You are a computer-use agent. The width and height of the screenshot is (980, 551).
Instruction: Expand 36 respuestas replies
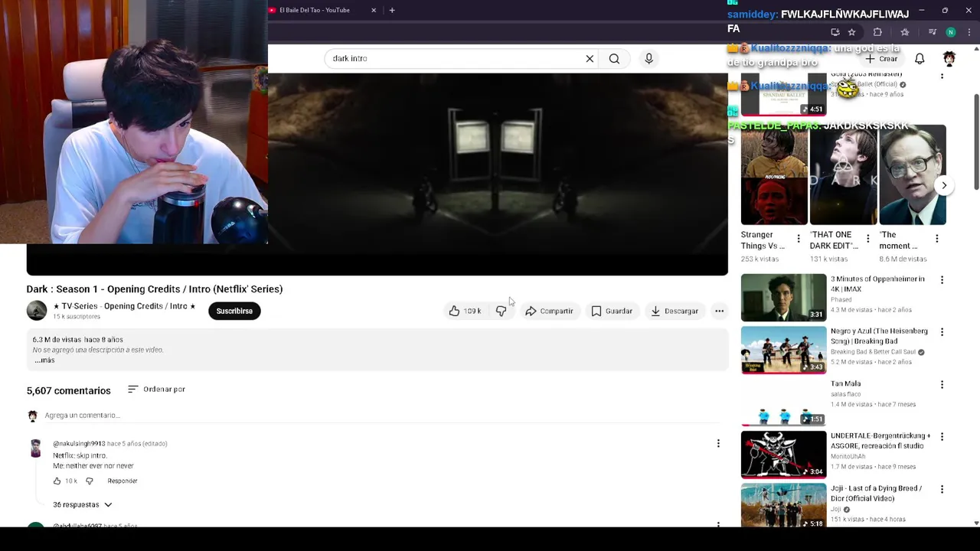point(82,504)
